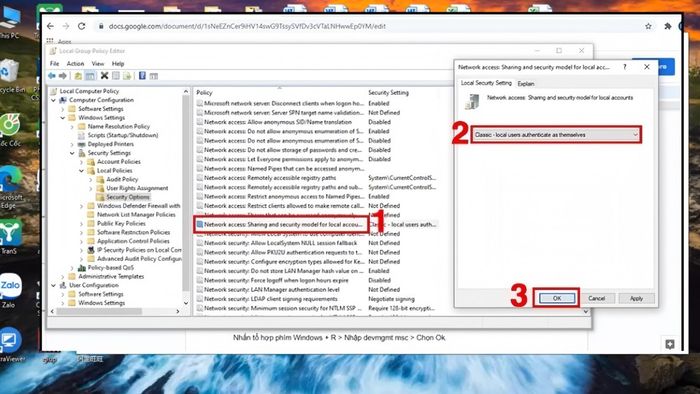Click the browser forward arrow

click(66, 26)
